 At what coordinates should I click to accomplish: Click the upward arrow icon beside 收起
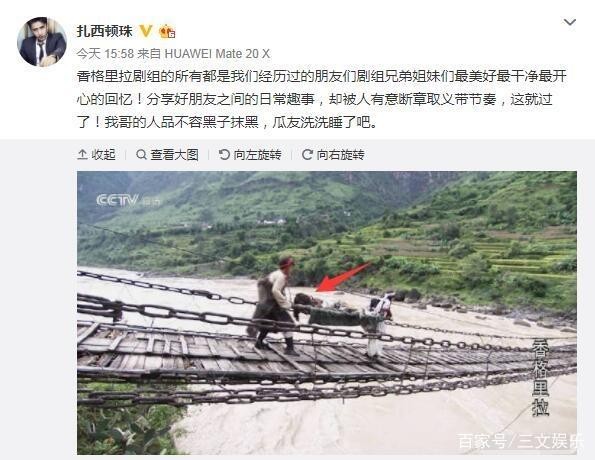click(x=82, y=154)
